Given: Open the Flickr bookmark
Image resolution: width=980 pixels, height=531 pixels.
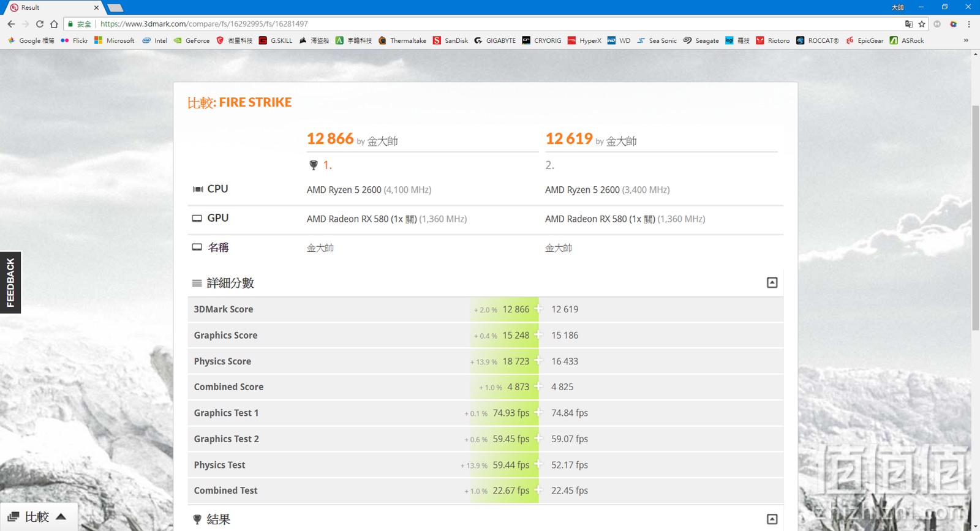Looking at the screenshot, I should pos(74,40).
